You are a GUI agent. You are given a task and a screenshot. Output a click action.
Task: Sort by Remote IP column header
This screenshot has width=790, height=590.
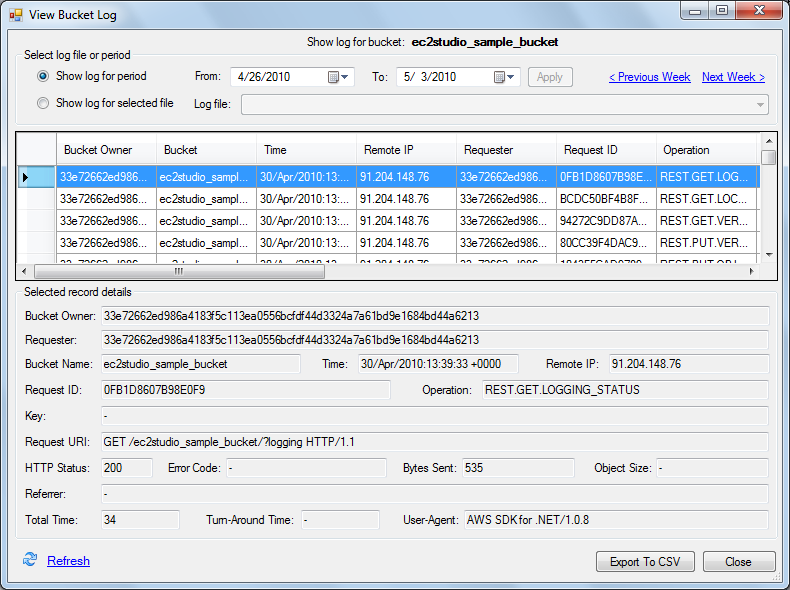pyautogui.click(x=406, y=150)
